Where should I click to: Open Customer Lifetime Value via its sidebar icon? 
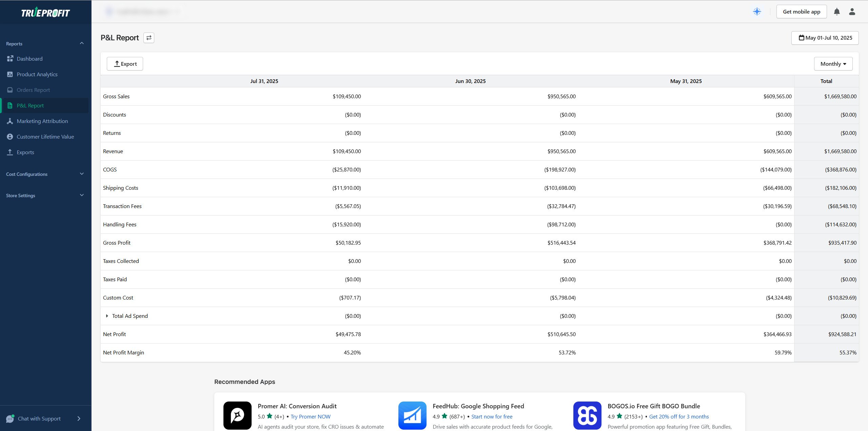(x=10, y=137)
